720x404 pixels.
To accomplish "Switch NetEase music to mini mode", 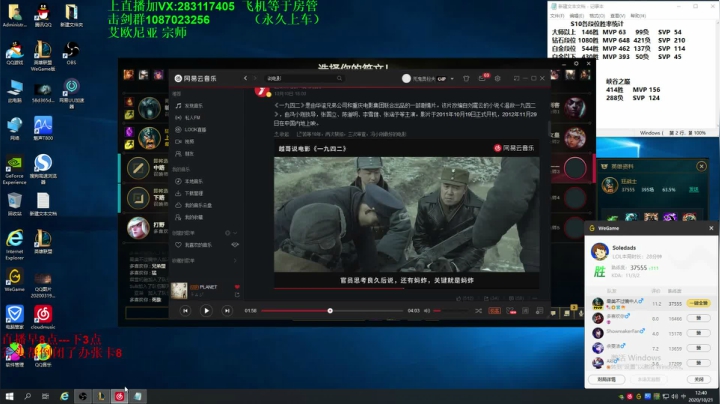I will pyautogui.click(x=516, y=79).
